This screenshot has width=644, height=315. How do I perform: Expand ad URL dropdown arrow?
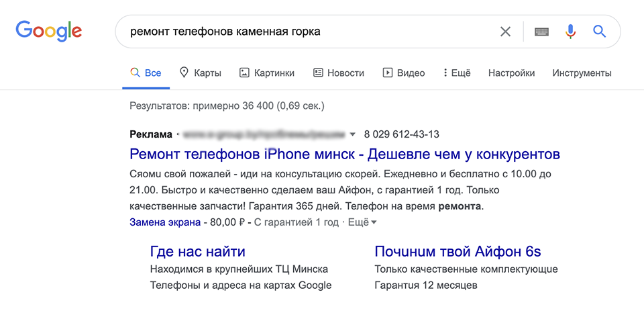[352, 134]
